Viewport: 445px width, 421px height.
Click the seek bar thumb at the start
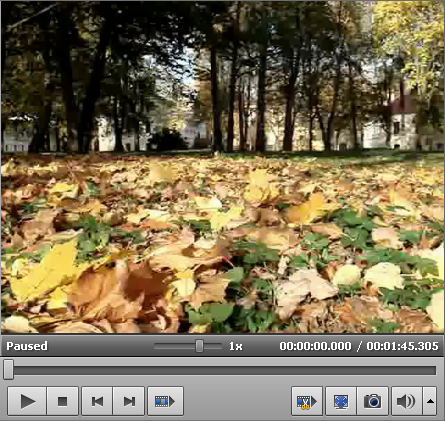[x=9, y=370]
